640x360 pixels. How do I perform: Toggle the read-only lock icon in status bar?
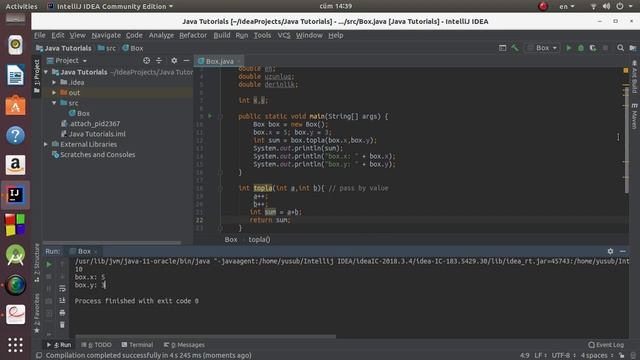621,356
